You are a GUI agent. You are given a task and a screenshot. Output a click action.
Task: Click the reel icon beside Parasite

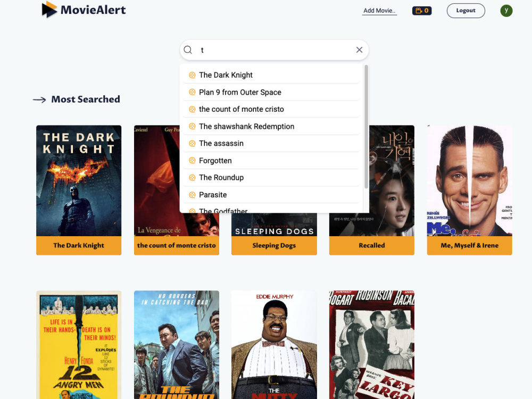point(192,195)
